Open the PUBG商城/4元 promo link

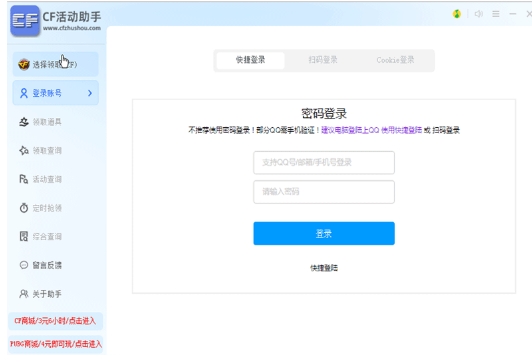(x=56, y=344)
